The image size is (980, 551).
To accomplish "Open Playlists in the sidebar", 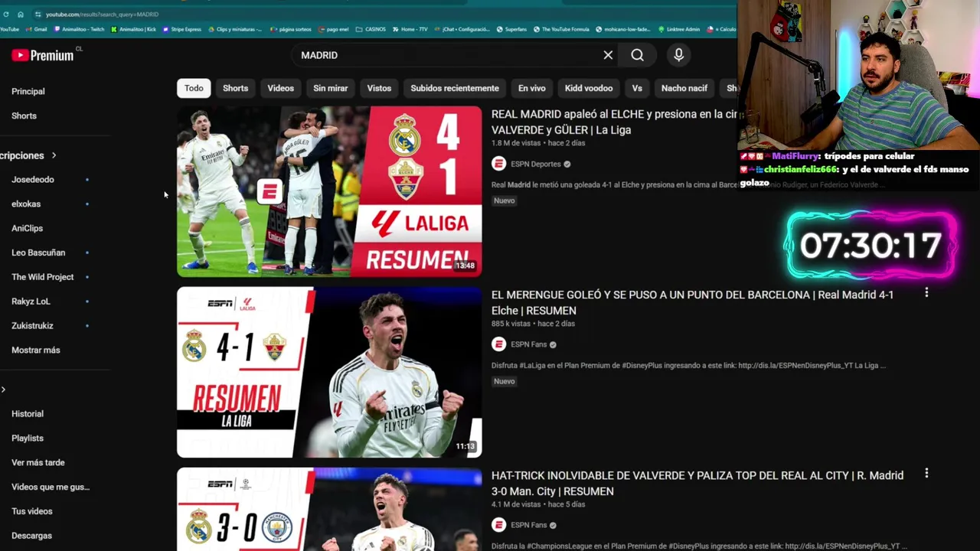I will pos(28,439).
